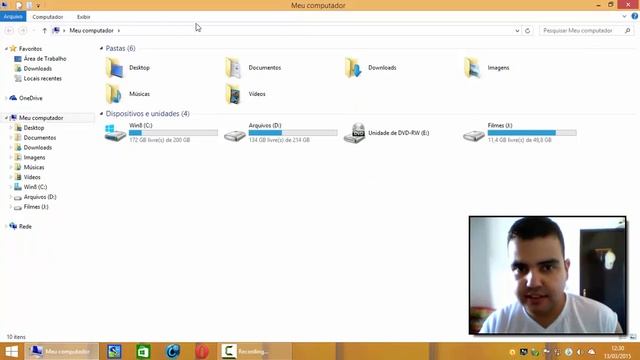The width and height of the screenshot is (640, 360).
Task: Collapse the Pastas (6) group
Action: [101, 48]
